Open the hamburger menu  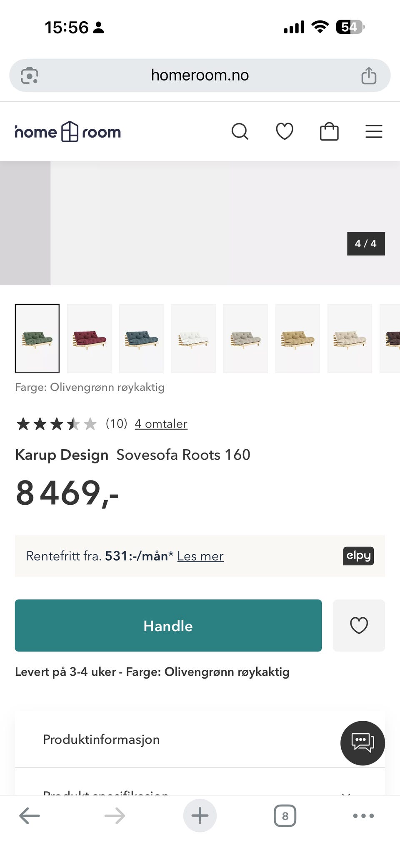click(x=374, y=131)
